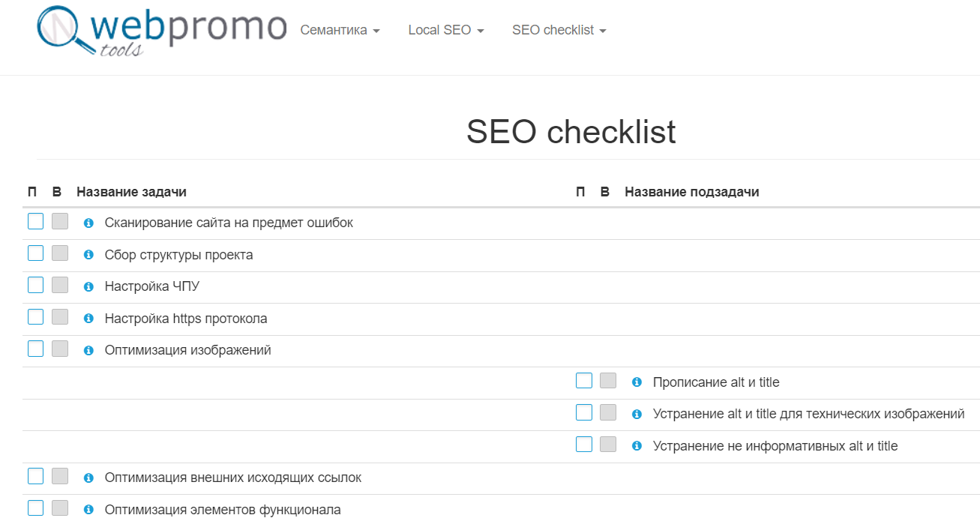Click the webpromo tools logo
The image size is (980, 524).
click(161, 31)
